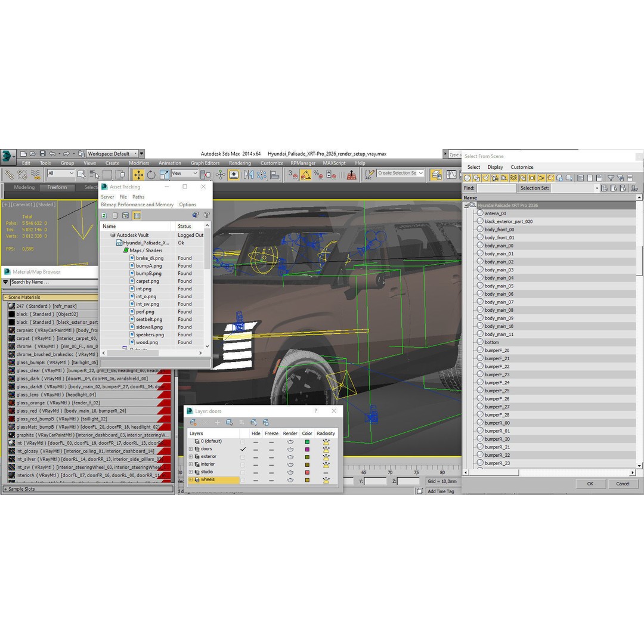
Task: Expand the wheels layer tree node
Action: pyautogui.click(x=191, y=479)
